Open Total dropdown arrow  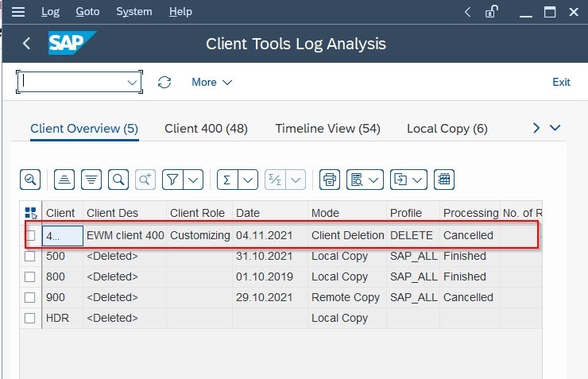(x=248, y=180)
